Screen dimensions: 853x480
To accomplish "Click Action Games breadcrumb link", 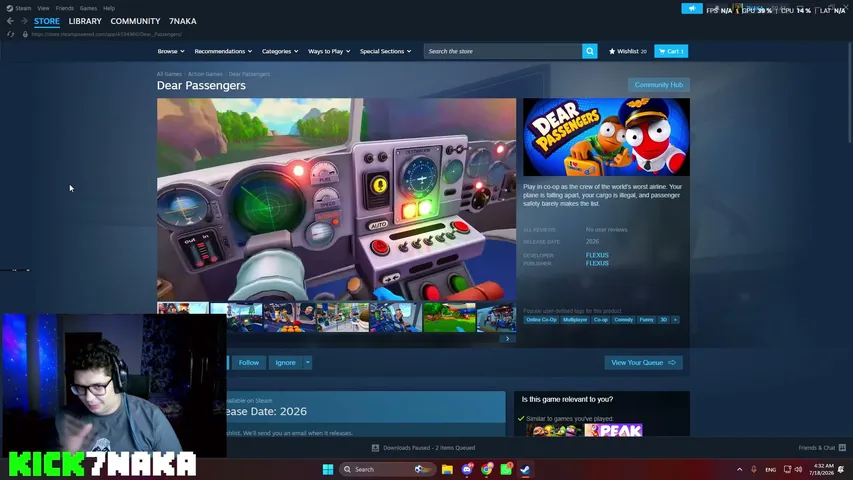I will click(x=205, y=74).
